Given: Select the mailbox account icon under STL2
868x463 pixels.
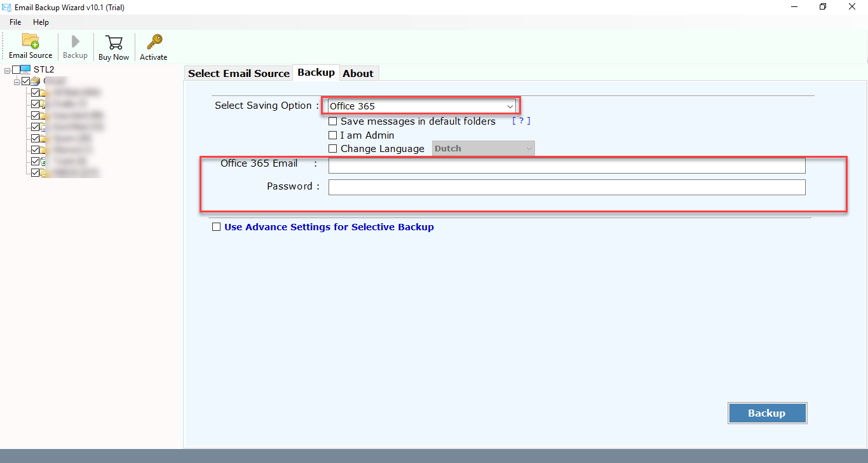Looking at the screenshot, I should 35,81.
